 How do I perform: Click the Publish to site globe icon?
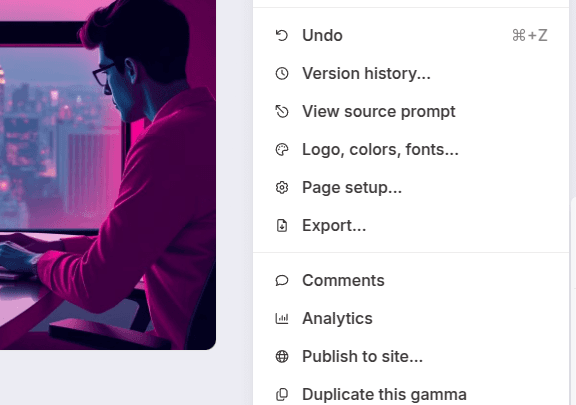(x=282, y=356)
